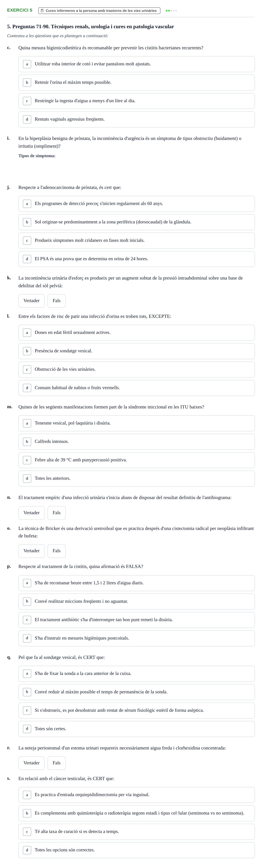Mark Vertader for the Bricker technique statement
This screenshot has height=868, width=262.
[31, 551]
